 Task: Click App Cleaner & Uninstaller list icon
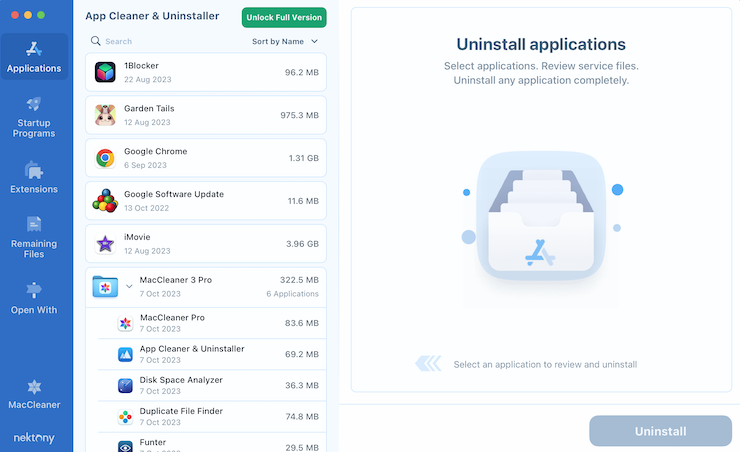125,354
